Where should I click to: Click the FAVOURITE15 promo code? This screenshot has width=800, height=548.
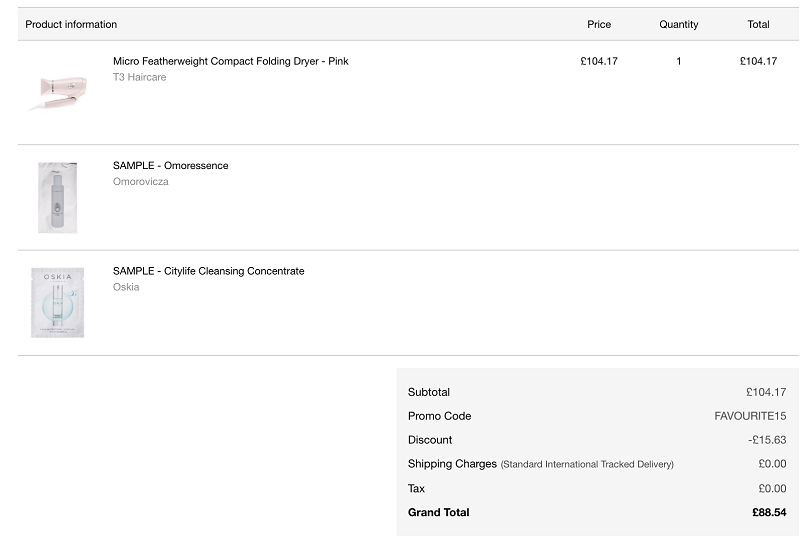click(x=750, y=416)
